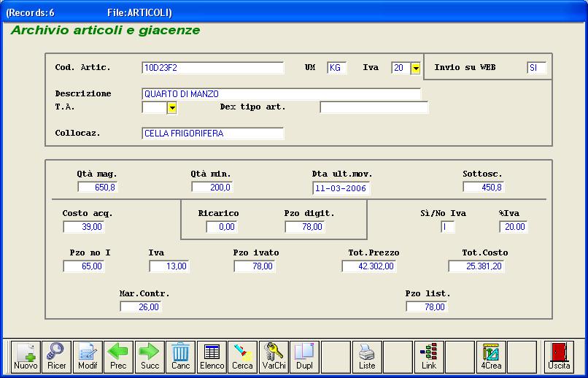Click the Sì/No Iva field
The image size is (588, 378).
tap(448, 227)
